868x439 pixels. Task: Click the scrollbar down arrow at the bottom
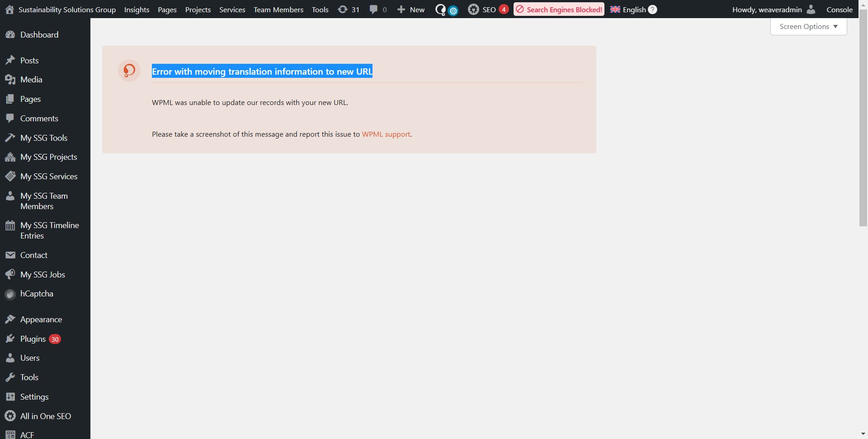(863, 434)
